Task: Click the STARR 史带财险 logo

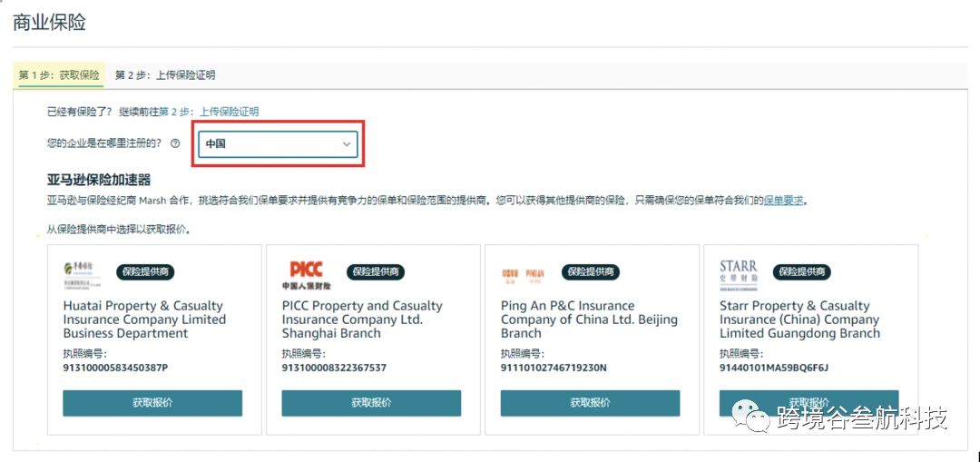Action: point(738,275)
